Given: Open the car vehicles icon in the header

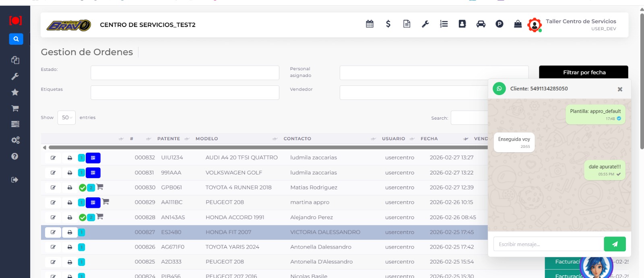Looking at the screenshot, I should [481, 24].
